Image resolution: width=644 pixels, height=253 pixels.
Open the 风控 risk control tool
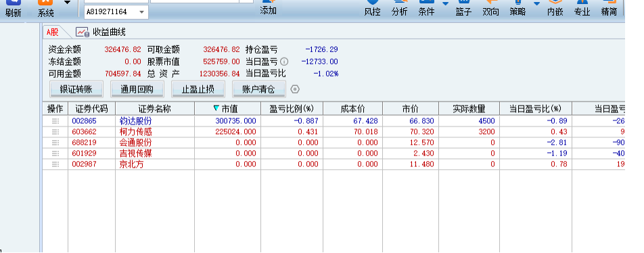373,8
